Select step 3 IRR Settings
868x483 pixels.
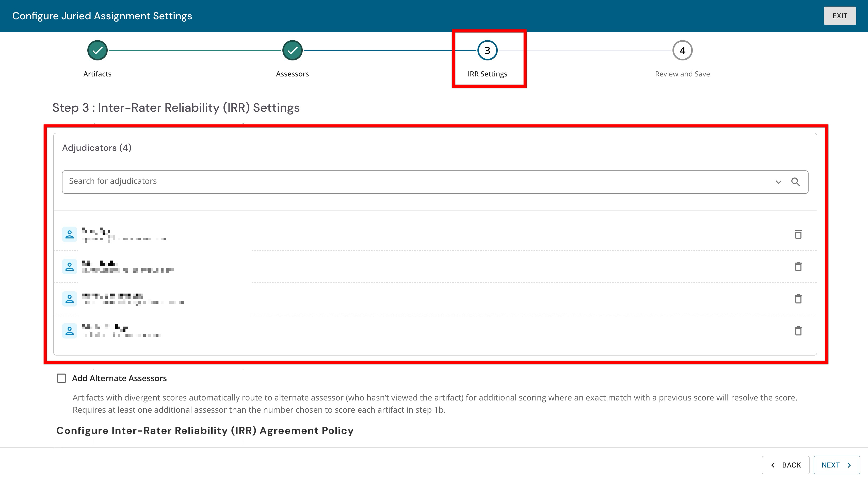tap(487, 51)
